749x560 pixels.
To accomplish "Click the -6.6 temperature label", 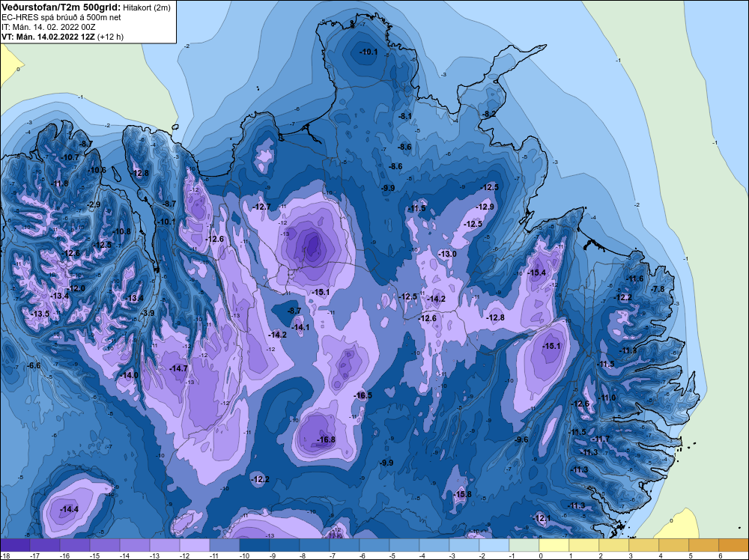I will [34, 365].
